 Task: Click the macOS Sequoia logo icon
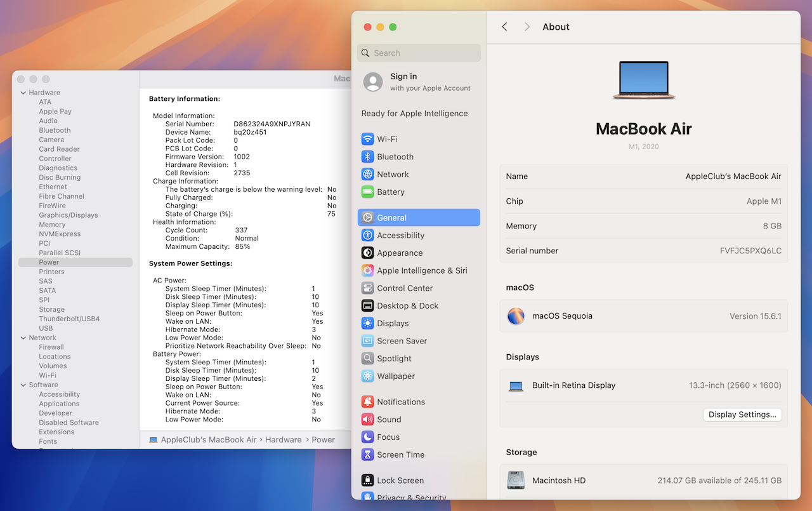(x=516, y=316)
